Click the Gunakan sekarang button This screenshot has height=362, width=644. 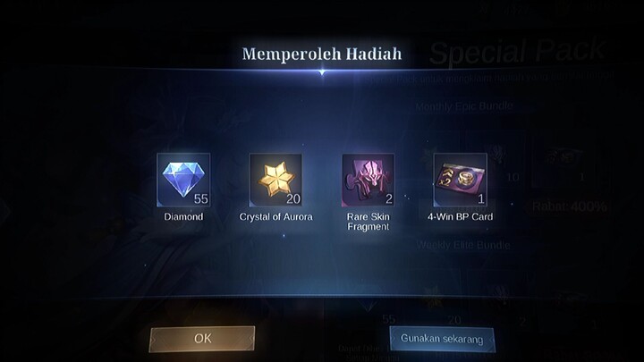[442, 339]
